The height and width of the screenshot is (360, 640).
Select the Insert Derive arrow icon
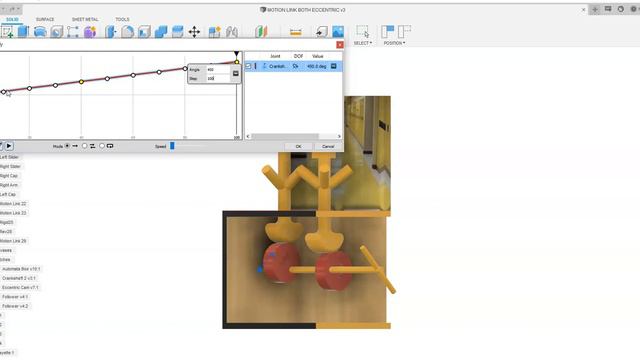(x=322, y=32)
